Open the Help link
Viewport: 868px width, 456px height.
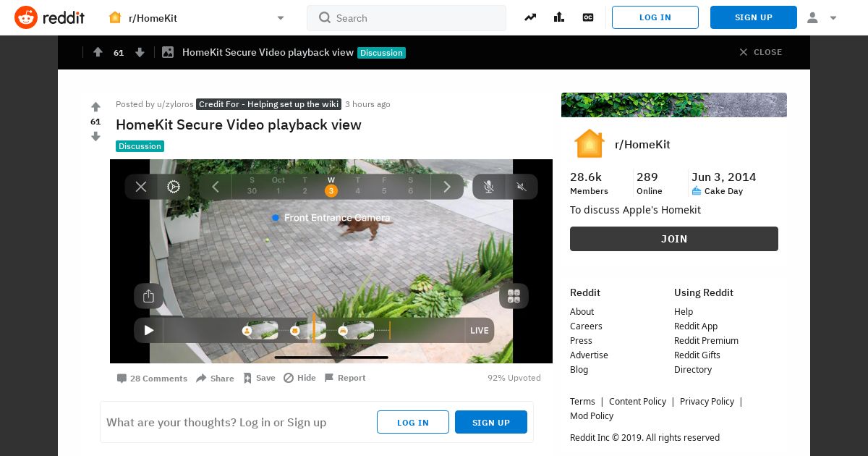click(x=684, y=311)
